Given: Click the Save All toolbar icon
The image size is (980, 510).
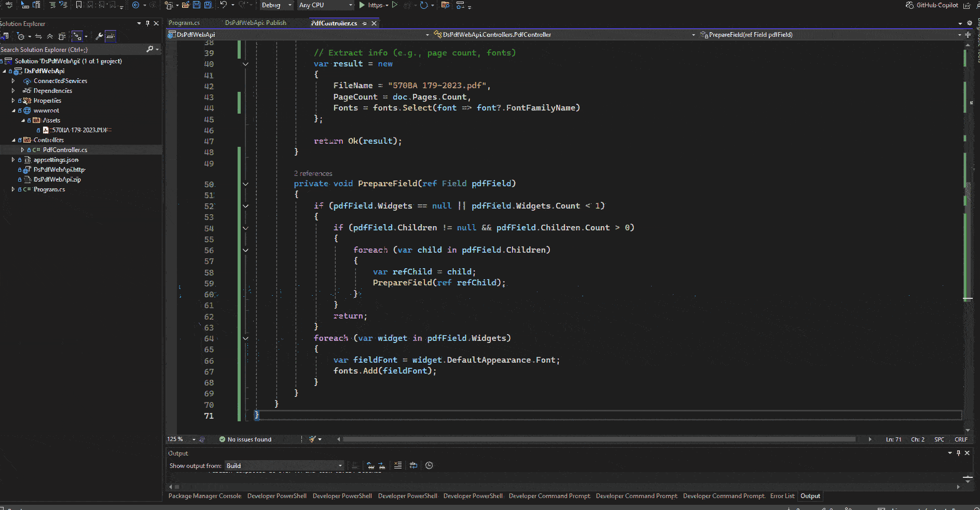Looking at the screenshot, I should [x=208, y=5].
